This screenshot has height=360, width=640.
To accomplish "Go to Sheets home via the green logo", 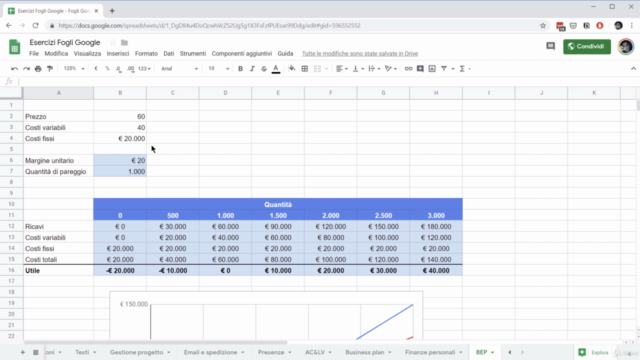I will click(x=15, y=47).
